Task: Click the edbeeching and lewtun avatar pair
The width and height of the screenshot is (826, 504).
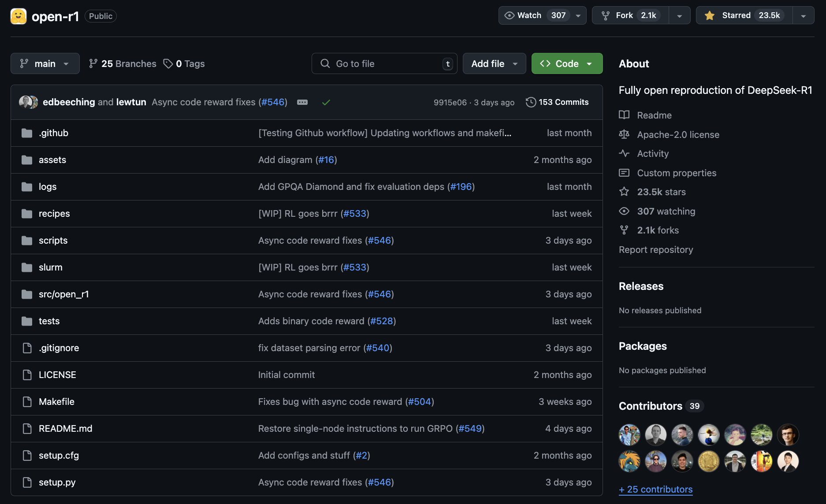Action: pyautogui.click(x=29, y=102)
